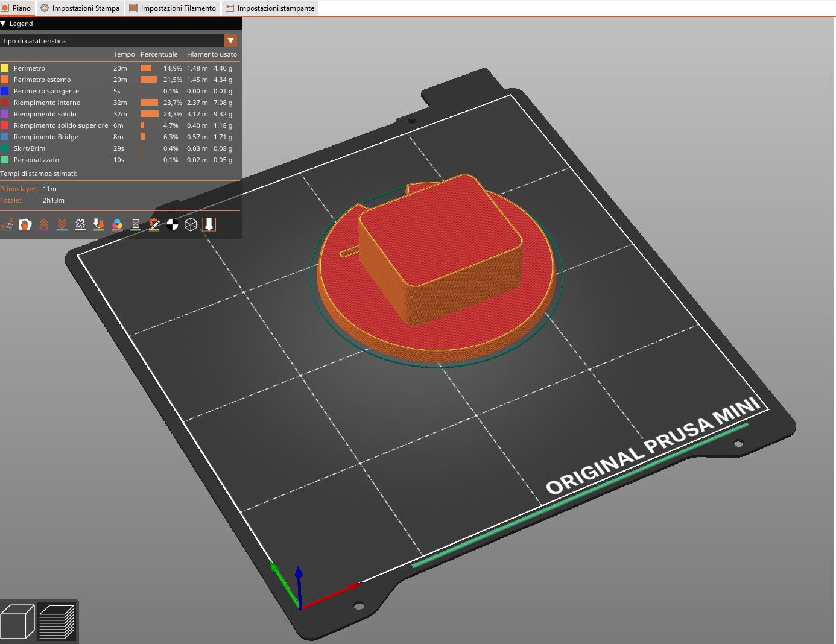This screenshot has width=836, height=644.
Task: Toggle shells wireframe cube icon
Action: pos(191,225)
